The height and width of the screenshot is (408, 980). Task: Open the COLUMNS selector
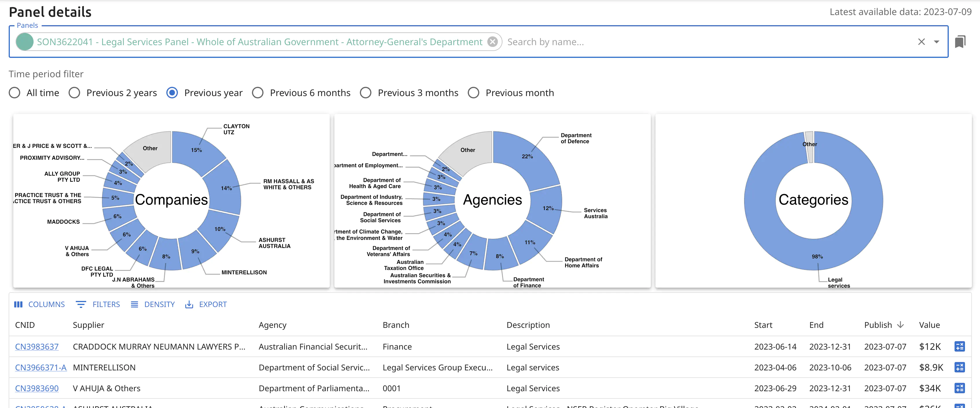tap(40, 304)
